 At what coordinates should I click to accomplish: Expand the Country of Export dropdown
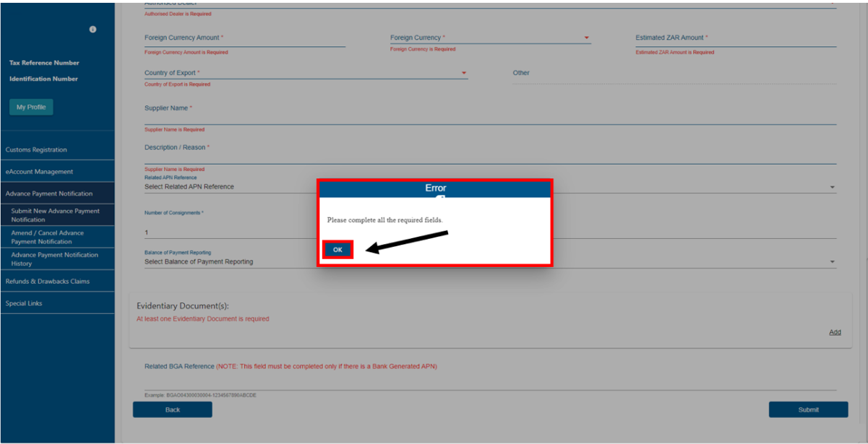464,73
